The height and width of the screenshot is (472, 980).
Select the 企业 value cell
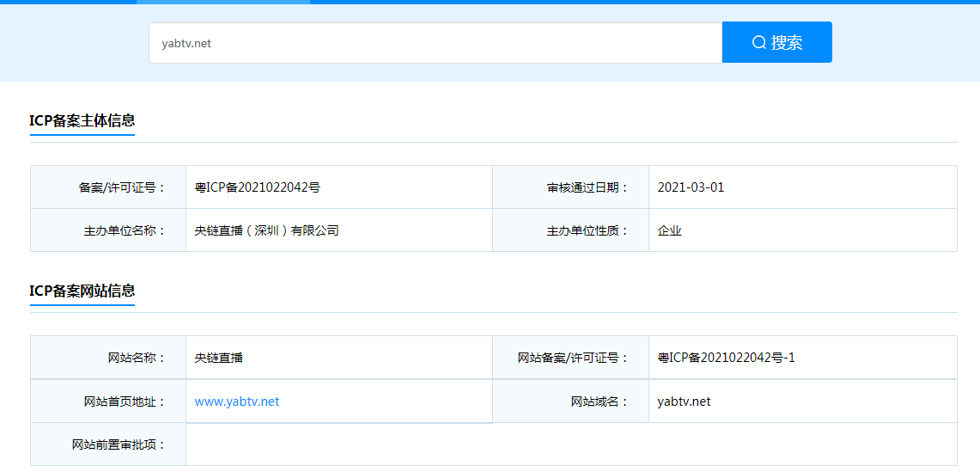(803, 230)
